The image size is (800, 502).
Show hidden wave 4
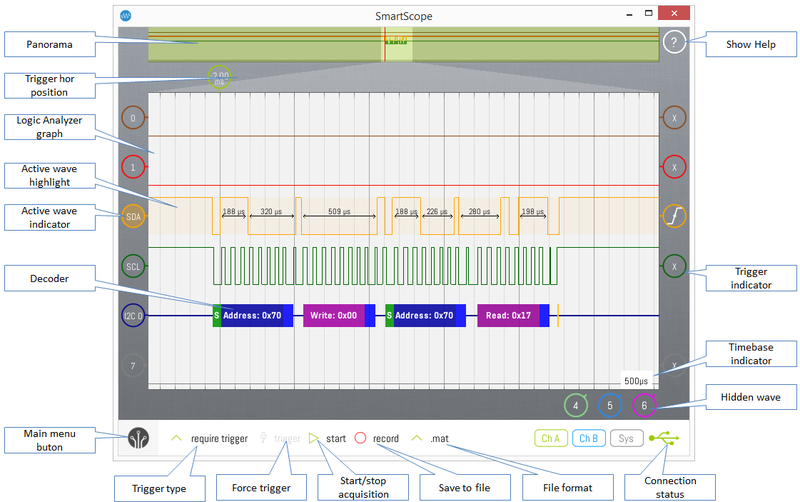(x=575, y=405)
